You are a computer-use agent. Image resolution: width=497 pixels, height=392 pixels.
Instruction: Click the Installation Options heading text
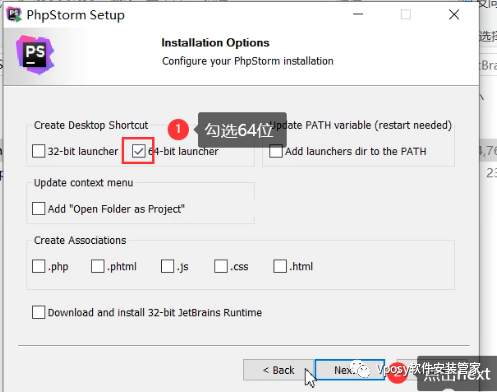click(215, 43)
